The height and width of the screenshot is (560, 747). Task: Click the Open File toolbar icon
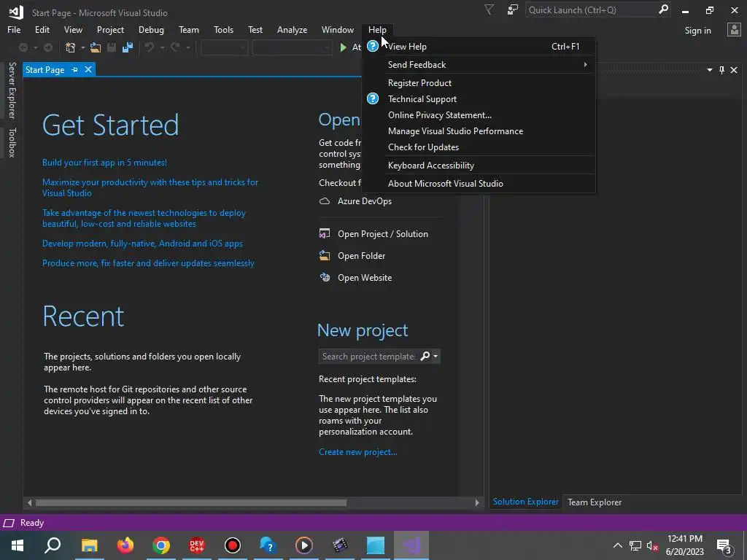(96, 47)
